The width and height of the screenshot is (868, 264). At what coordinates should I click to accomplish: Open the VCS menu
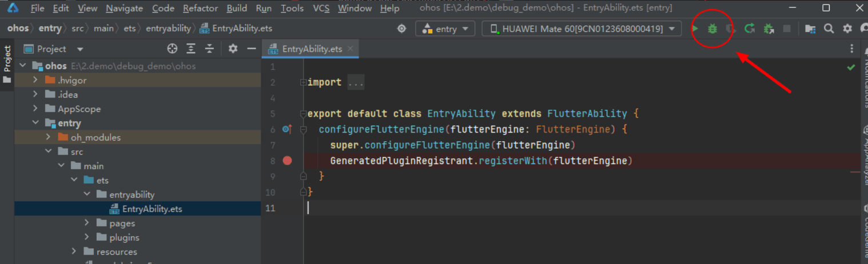click(x=321, y=8)
